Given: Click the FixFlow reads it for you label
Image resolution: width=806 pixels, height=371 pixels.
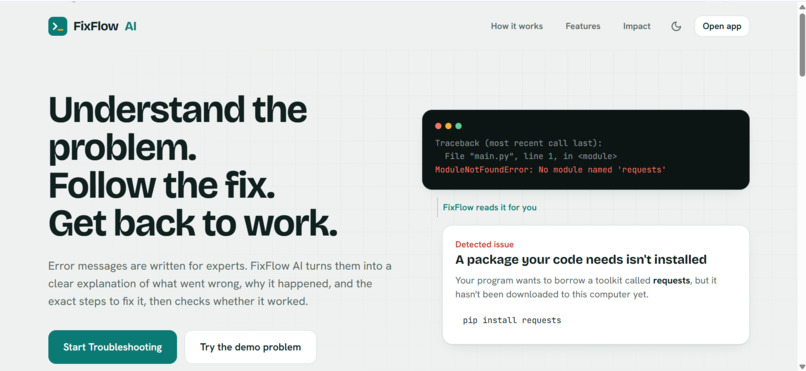Looking at the screenshot, I should pyautogui.click(x=489, y=208).
